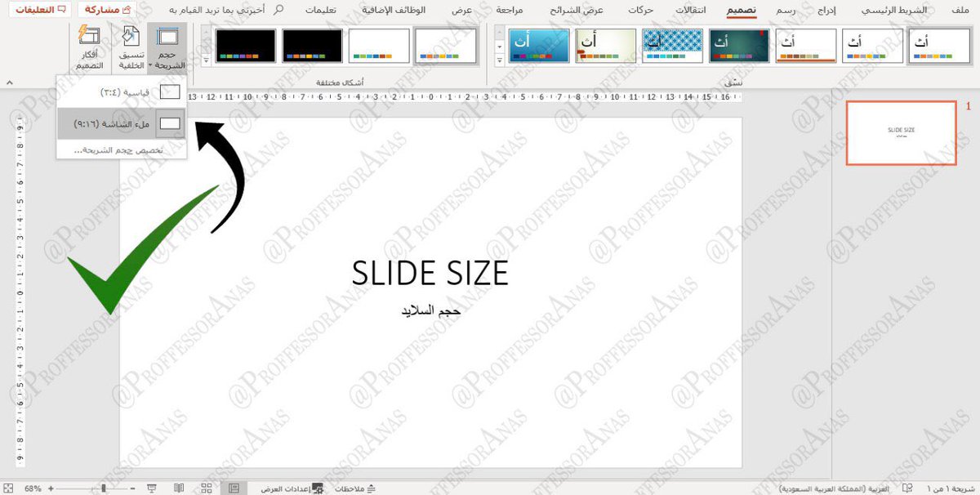
Task: Apply cream theme with red ribbon
Action: click(605, 46)
